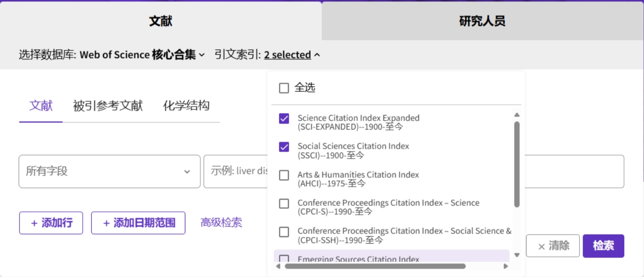Click the dropdown list scroll-down arrow
The image size is (644, 277).
tap(517, 255)
